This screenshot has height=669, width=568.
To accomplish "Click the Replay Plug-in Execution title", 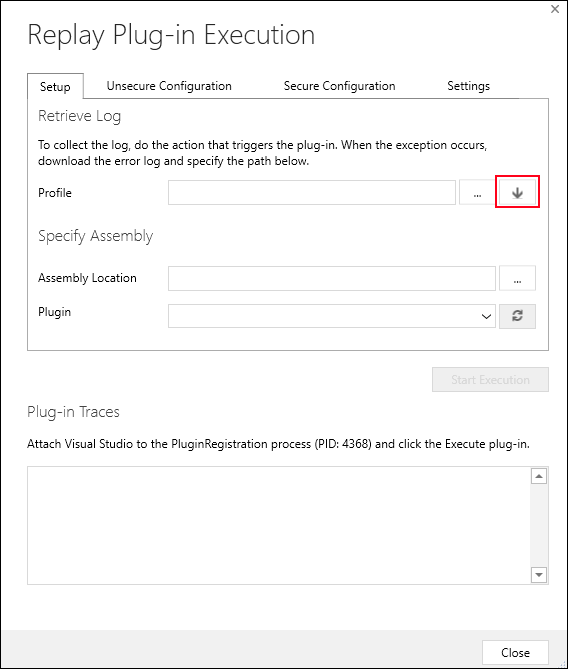I will (171, 35).
